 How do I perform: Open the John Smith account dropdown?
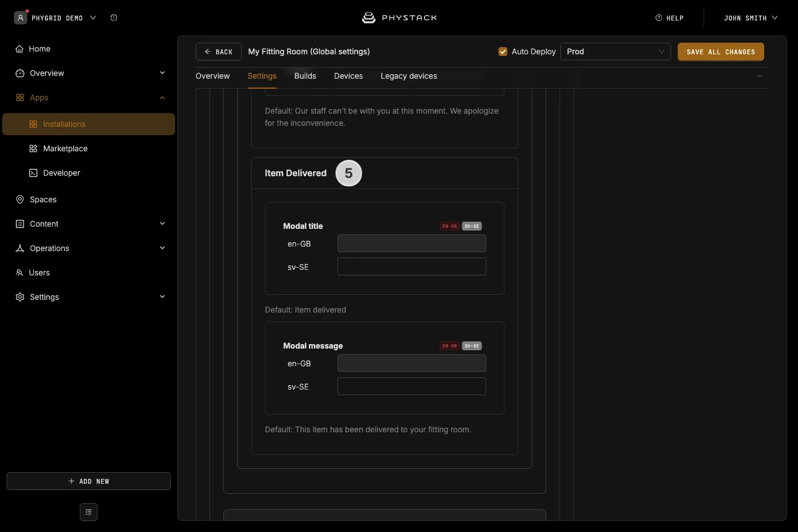(751, 18)
